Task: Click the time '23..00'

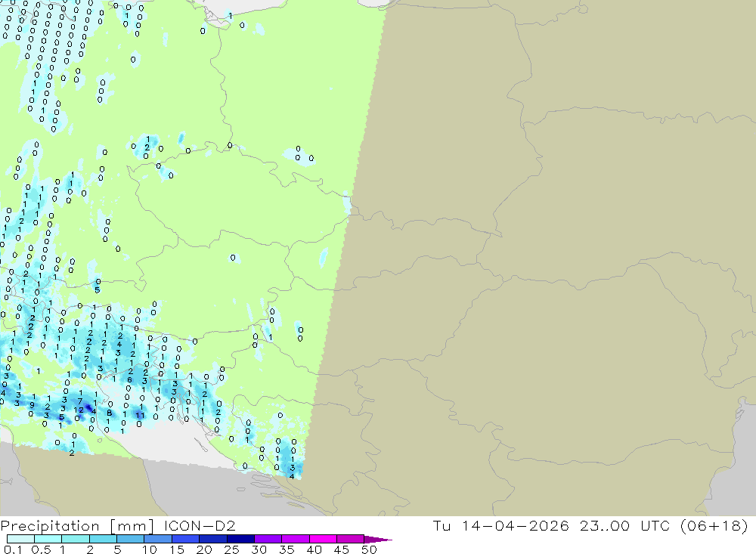Action: pyautogui.click(x=605, y=525)
